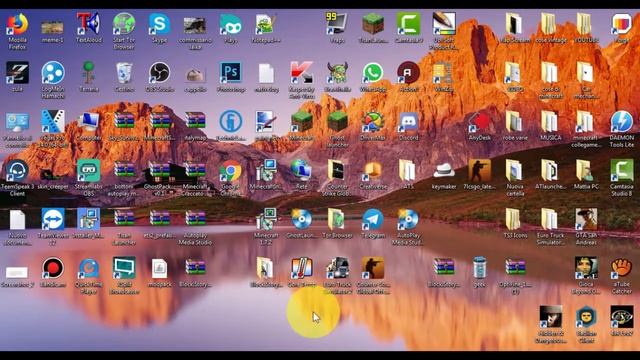Launch Telegram from the desktop

(373, 220)
